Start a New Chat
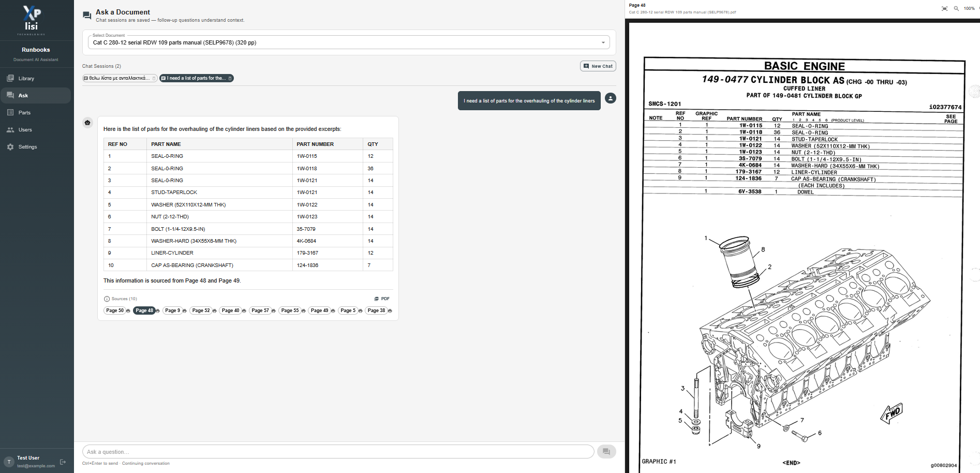The width and height of the screenshot is (980, 473). [x=598, y=66]
